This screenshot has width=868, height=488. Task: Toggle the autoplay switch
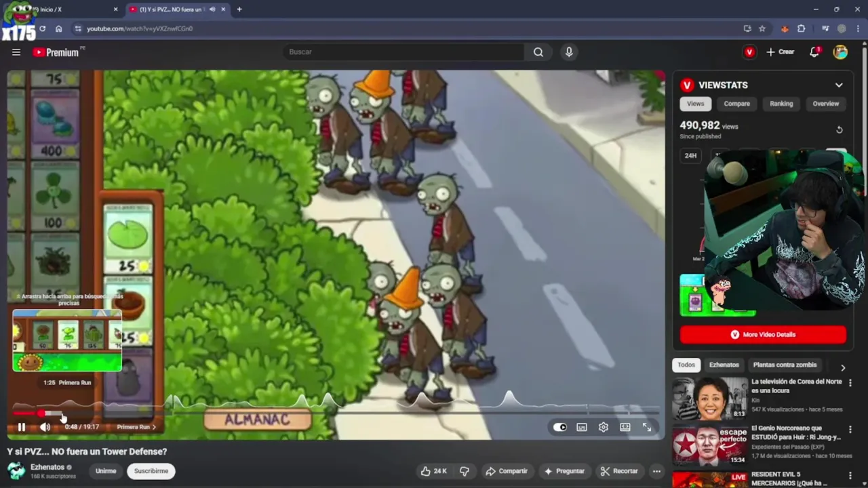560,427
